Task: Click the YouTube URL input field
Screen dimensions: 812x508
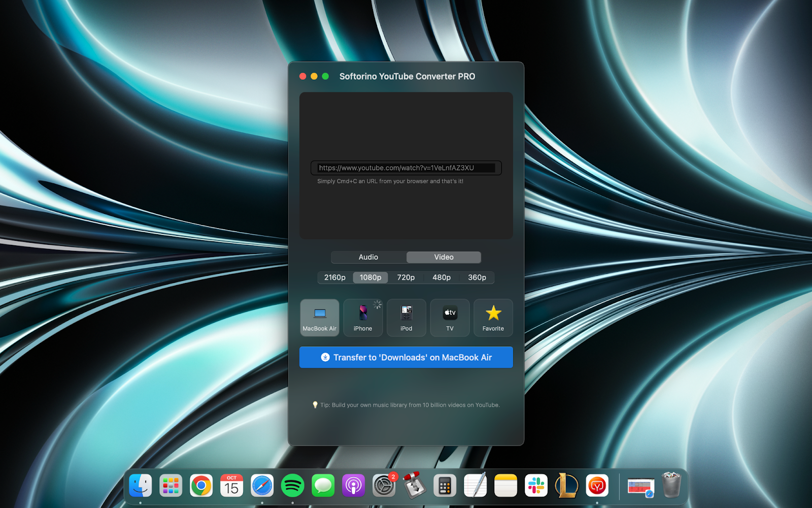Action: click(406, 168)
